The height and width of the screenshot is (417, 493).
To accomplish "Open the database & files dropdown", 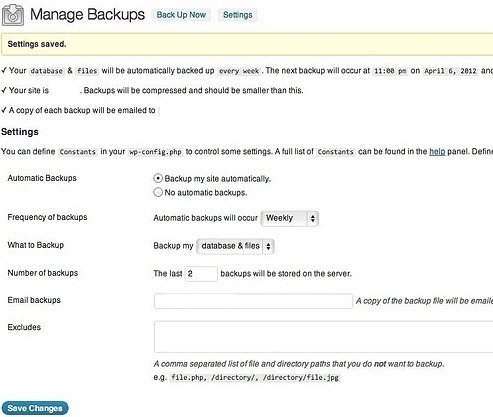I will pos(235,246).
